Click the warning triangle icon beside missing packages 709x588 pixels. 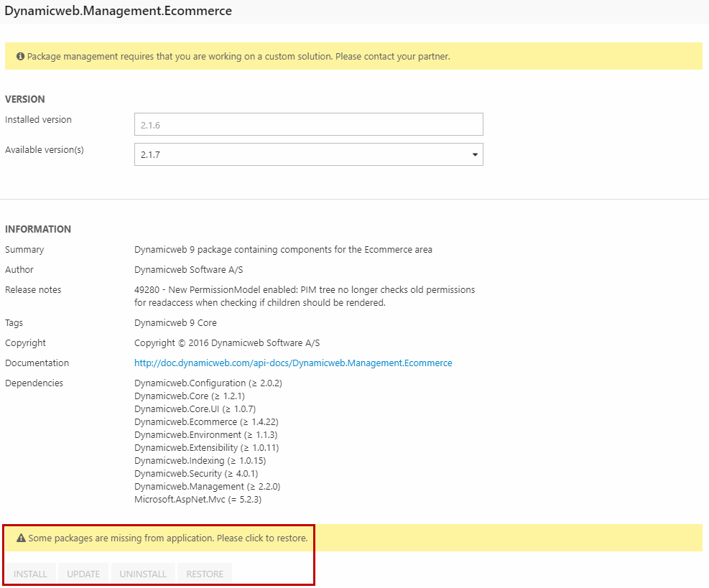pos(21,538)
